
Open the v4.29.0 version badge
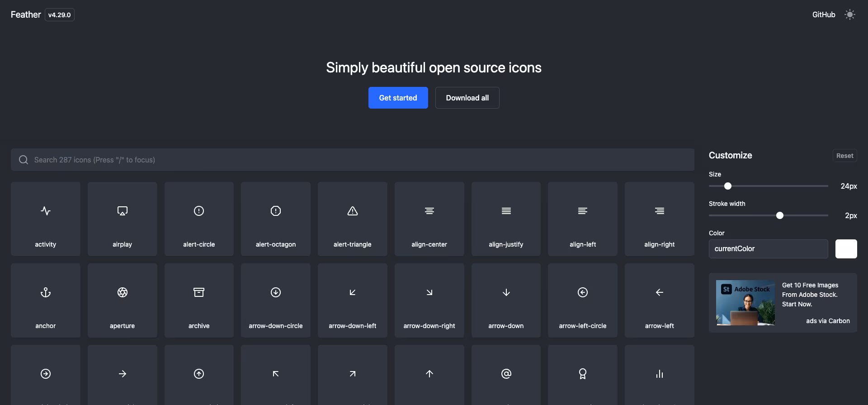[x=60, y=15]
